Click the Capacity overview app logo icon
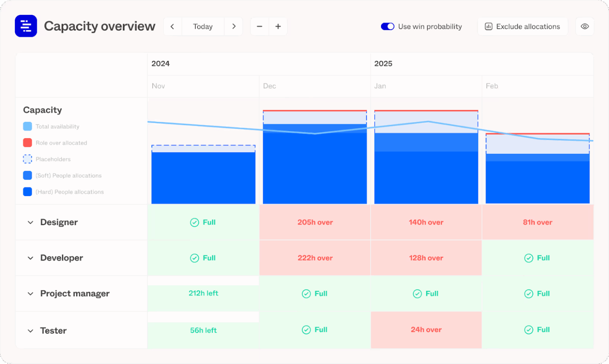Viewport: 609px width, 364px height. point(26,26)
